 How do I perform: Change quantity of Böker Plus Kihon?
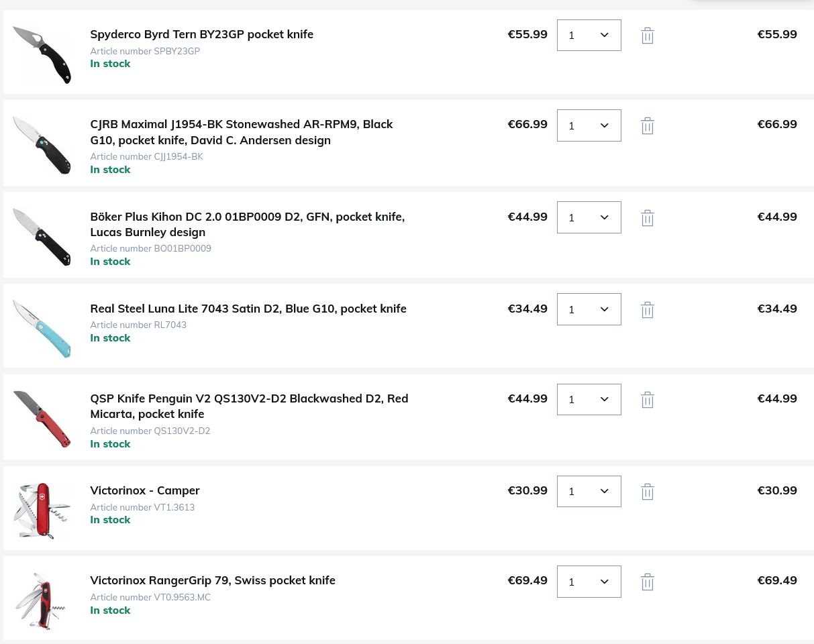[x=589, y=217]
